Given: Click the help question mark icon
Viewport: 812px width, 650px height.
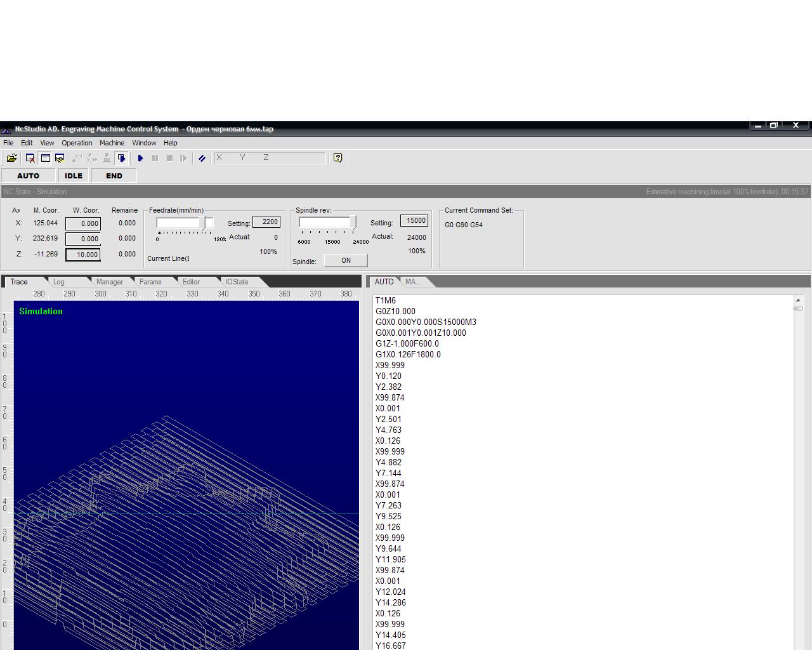Looking at the screenshot, I should click(x=337, y=158).
